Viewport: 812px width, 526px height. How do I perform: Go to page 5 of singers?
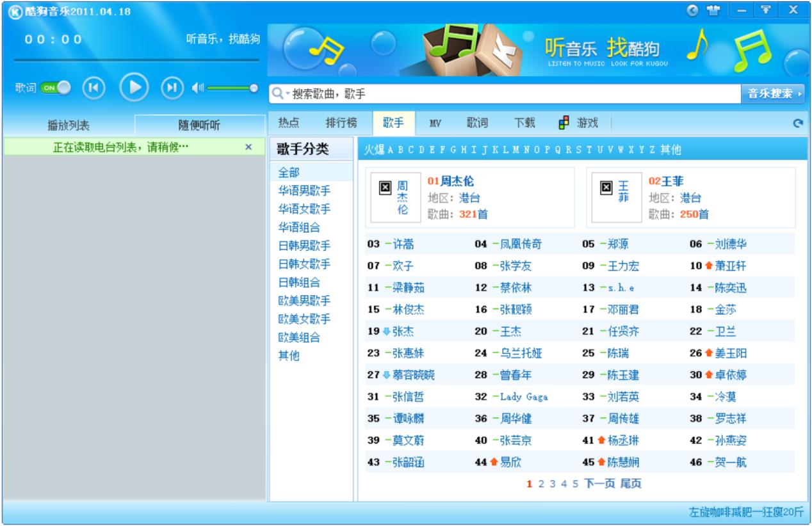point(576,484)
